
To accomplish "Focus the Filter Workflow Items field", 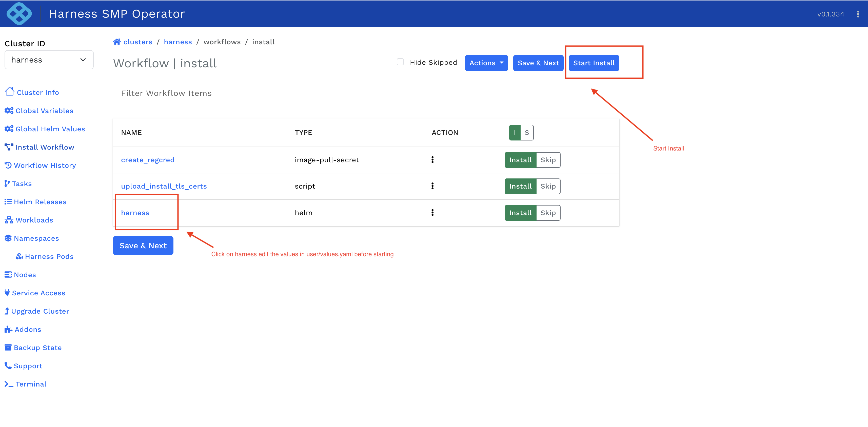I will click(366, 93).
